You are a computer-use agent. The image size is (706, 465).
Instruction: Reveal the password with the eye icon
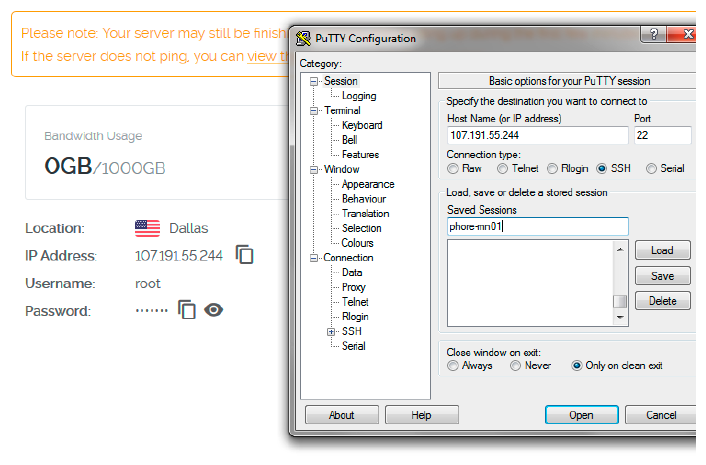[x=213, y=310]
